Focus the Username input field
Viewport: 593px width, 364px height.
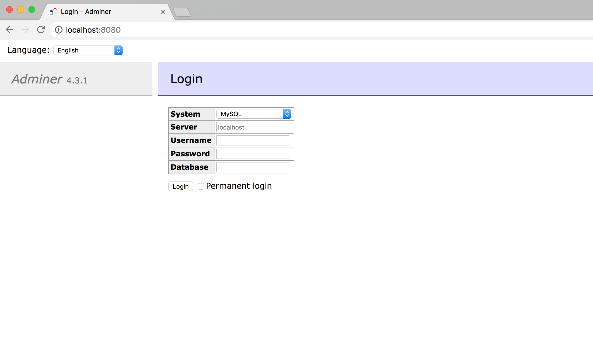(252, 140)
